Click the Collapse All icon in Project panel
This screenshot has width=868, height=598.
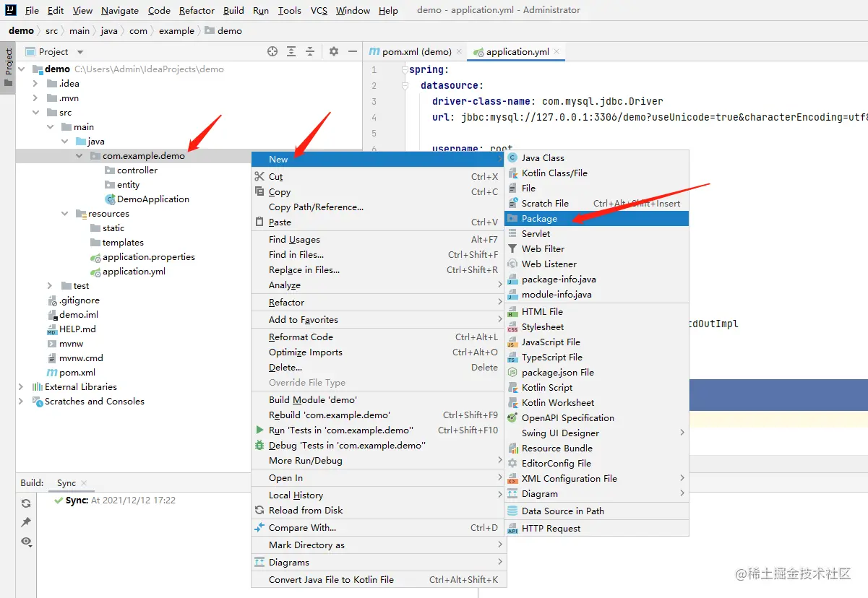(x=310, y=51)
